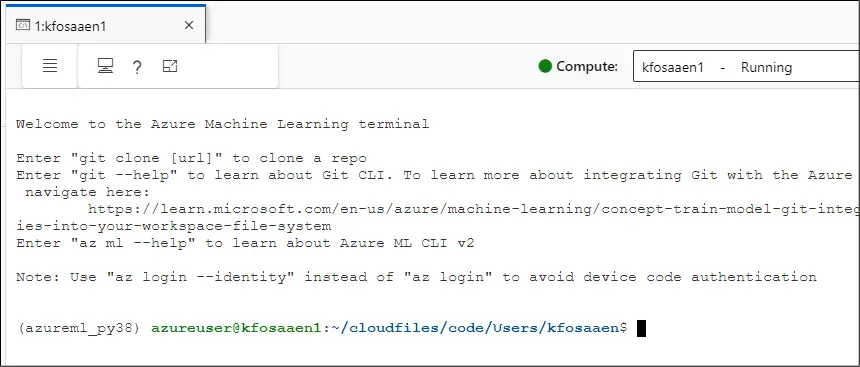
Task: Click the terminal cursor block at the prompt
Action: click(x=641, y=328)
